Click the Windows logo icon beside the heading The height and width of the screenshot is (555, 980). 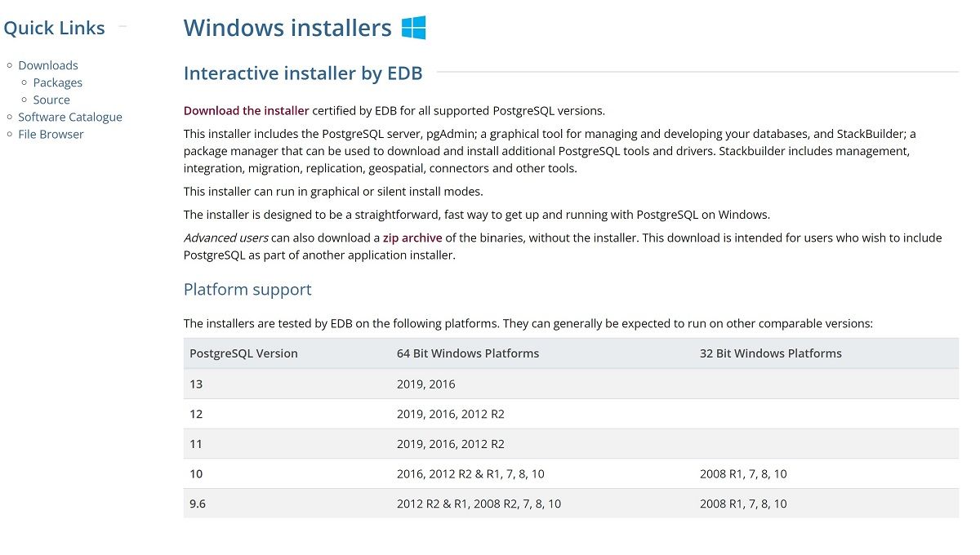(x=413, y=28)
